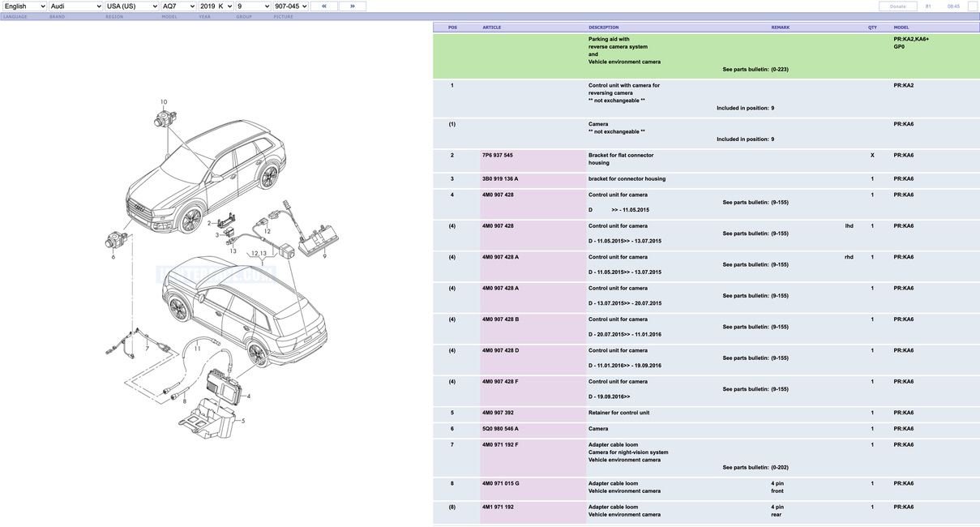Click callout number 9 in the exploded diagram

325,255
